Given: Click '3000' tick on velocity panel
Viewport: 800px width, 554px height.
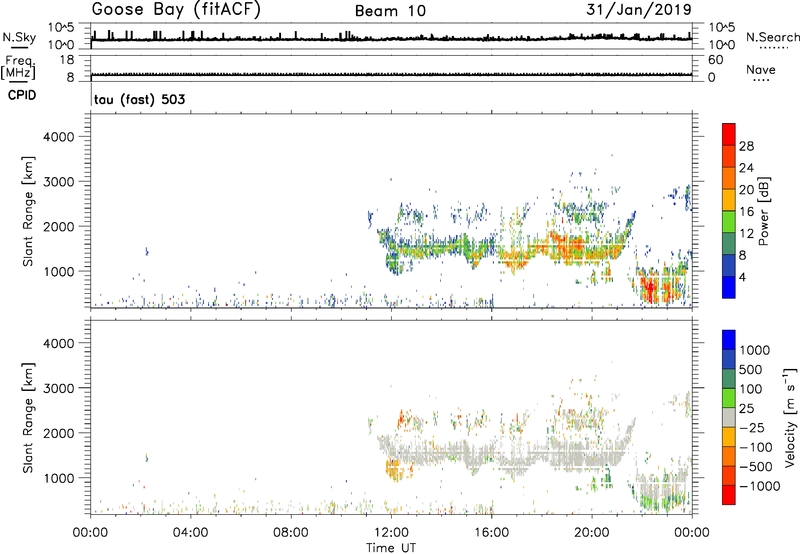Looking at the screenshot, I should click(x=58, y=388).
